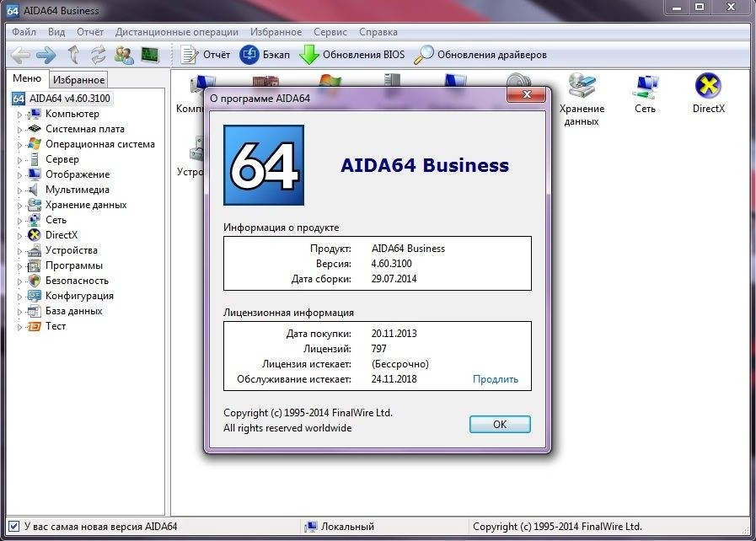Screen dimensions: 756x541
Task: Click the DirectX tree icon
Action: click(34, 235)
